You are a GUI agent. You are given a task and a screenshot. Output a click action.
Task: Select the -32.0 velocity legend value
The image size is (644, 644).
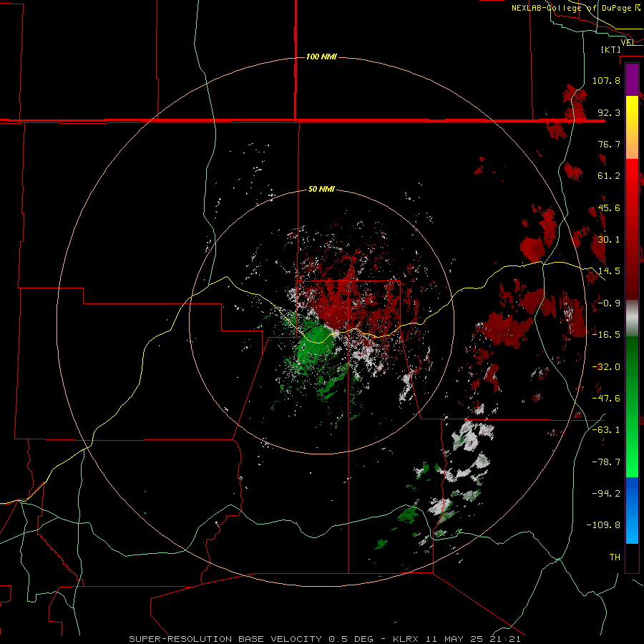coord(606,367)
